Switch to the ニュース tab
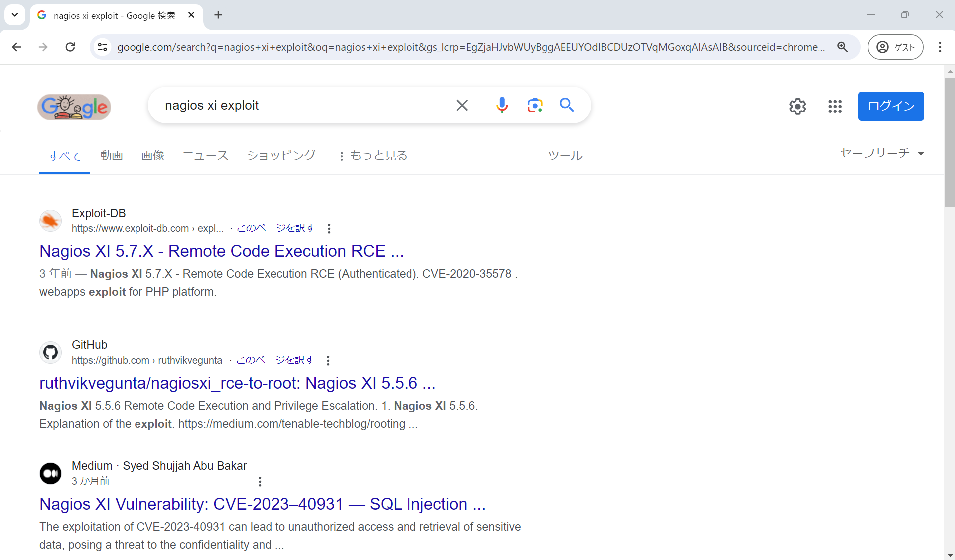955x560 pixels. click(x=205, y=156)
